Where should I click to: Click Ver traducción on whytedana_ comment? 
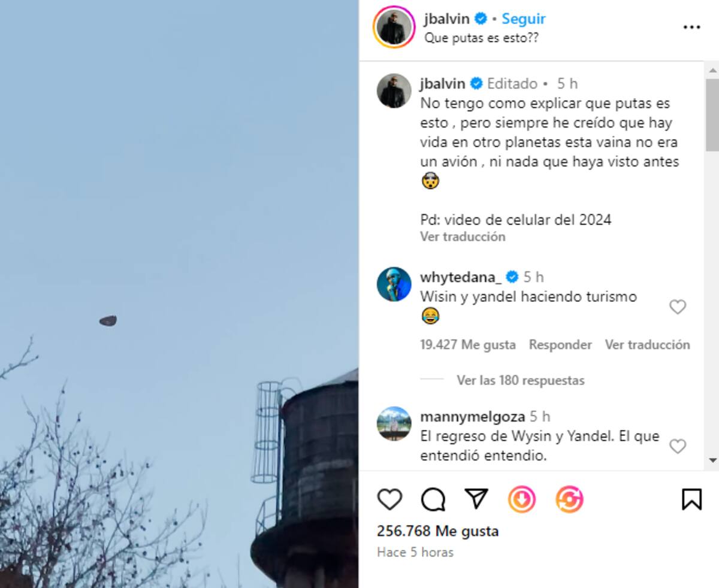647,345
